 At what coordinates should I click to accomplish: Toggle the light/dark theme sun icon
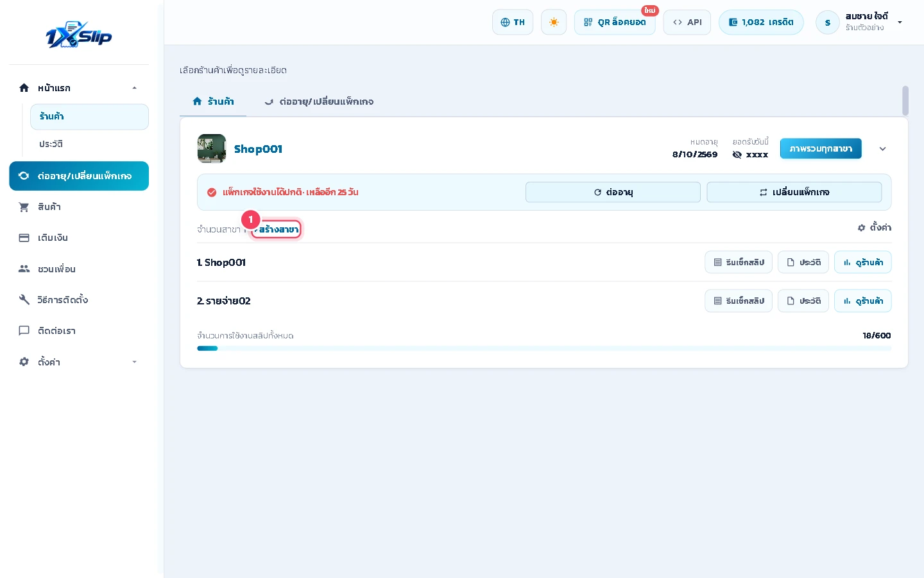(x=554, y=22)
